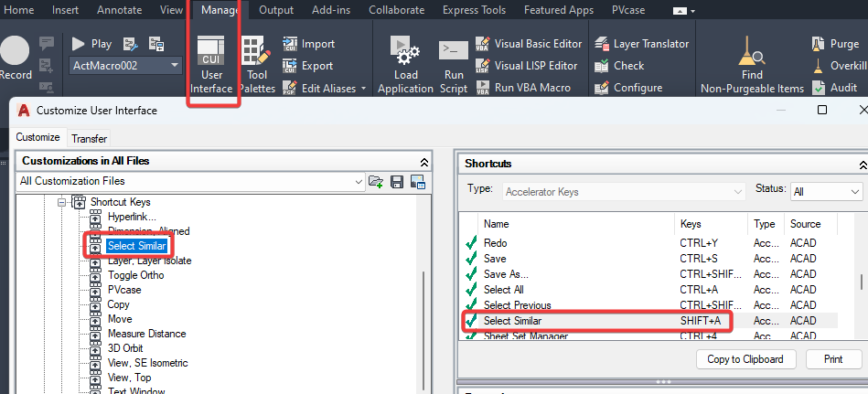
Task: Select View, SE Isometric tree item
Action: pyautogui.click(x=148, y=363)
